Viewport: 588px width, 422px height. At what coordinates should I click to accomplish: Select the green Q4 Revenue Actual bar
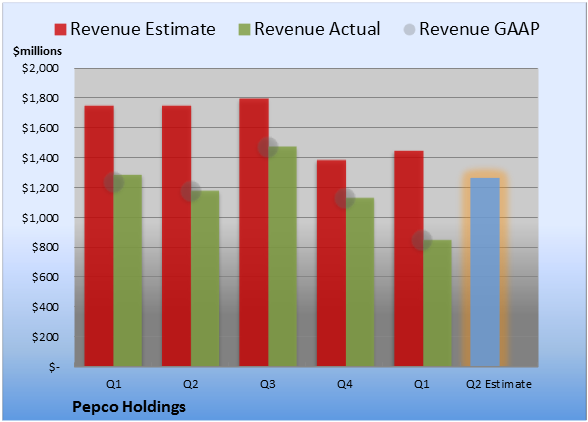pos(360,282)
